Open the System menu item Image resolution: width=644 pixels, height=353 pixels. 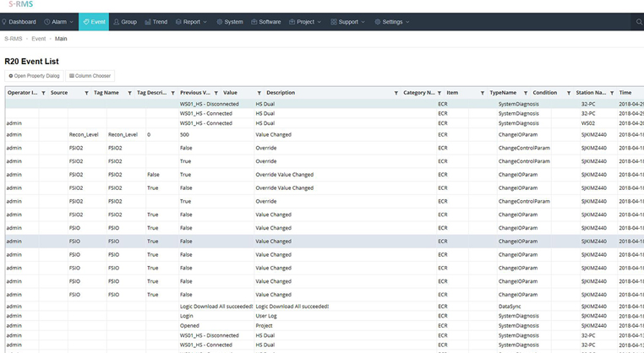pos(230,22)
